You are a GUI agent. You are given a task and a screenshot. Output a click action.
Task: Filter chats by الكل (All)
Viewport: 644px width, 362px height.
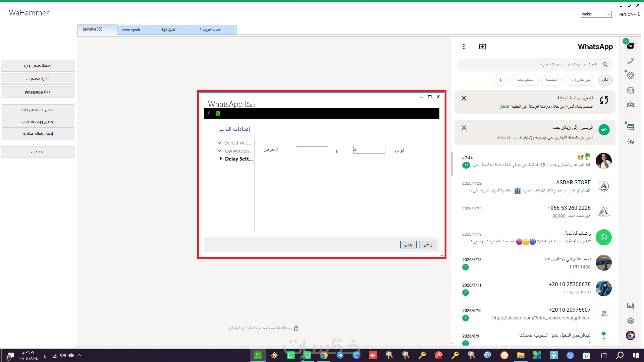click(605, 80)
